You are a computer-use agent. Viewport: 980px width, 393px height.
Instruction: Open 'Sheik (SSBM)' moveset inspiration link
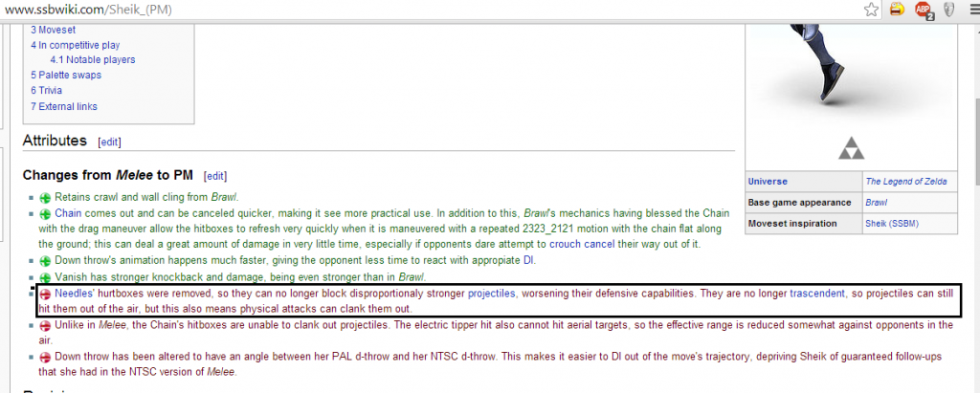(x=890, y=223)
